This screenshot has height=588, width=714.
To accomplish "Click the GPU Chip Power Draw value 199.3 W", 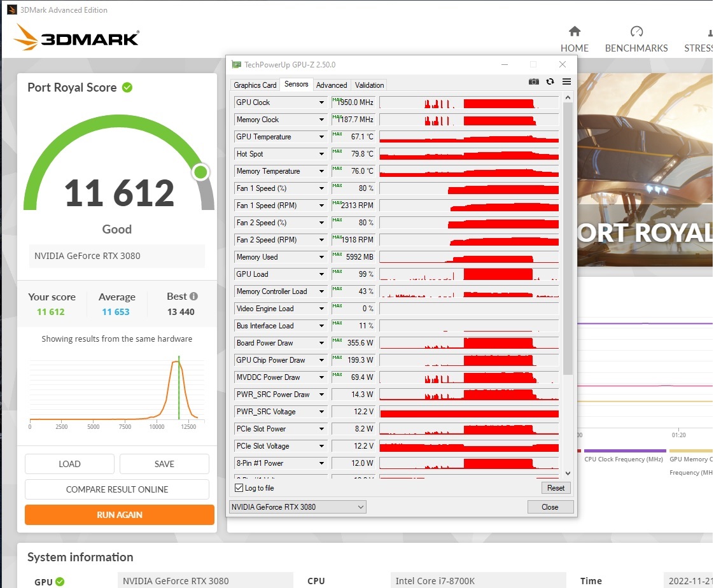I will (353, 360).
